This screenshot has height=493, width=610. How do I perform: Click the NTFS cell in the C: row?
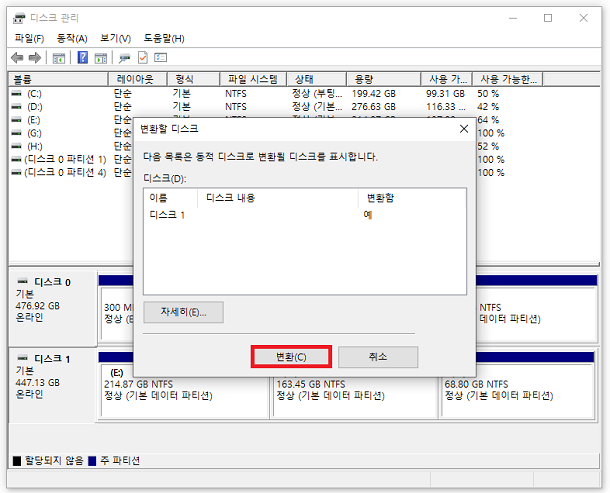pos(236,93)
